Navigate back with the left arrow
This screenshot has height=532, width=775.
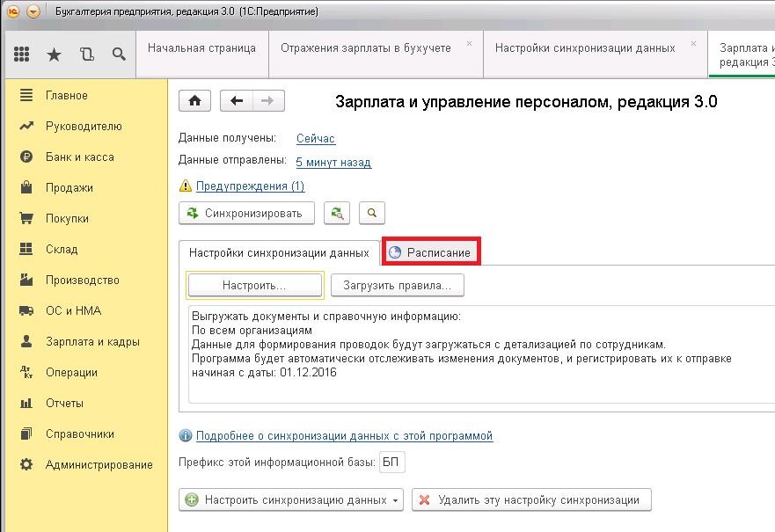(x=237, y=101)
